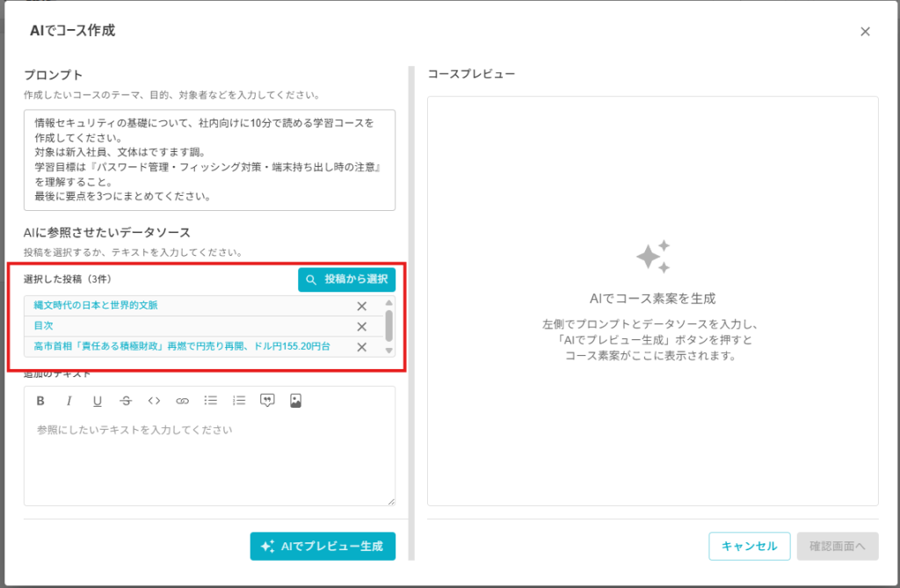Click the キャンセル button
Image resolution: width=900 pixels, height=588 pixels.
point(749,546)
